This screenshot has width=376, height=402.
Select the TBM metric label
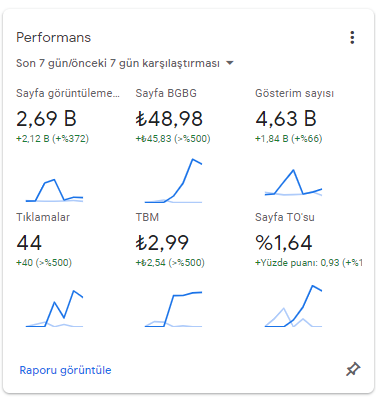tap(147, 217)
